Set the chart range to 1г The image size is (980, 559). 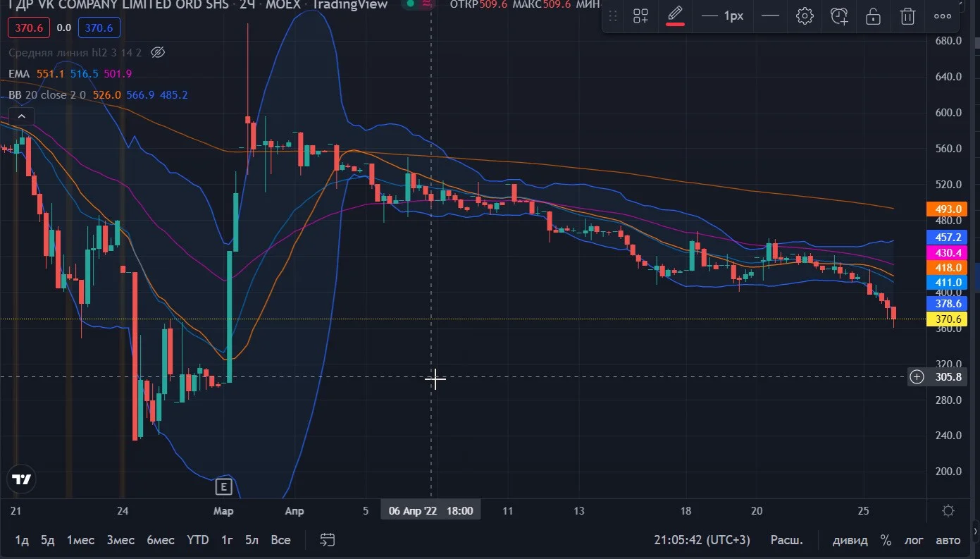(227, 540)
